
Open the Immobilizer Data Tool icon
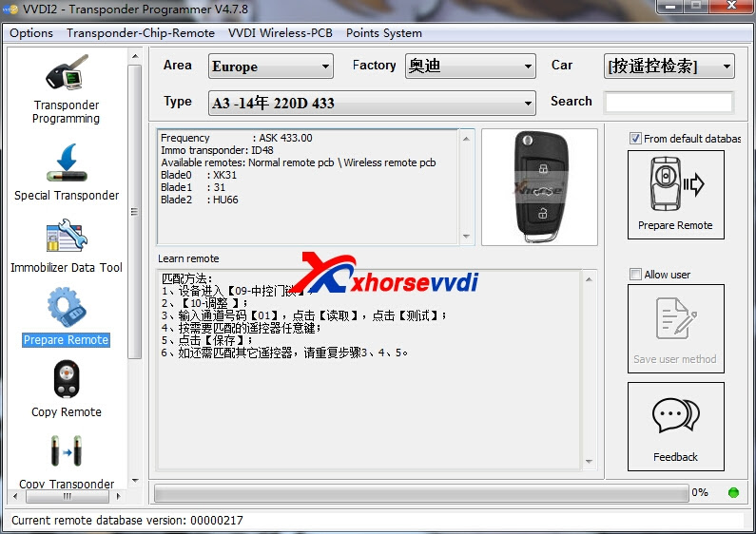[67, 236]
